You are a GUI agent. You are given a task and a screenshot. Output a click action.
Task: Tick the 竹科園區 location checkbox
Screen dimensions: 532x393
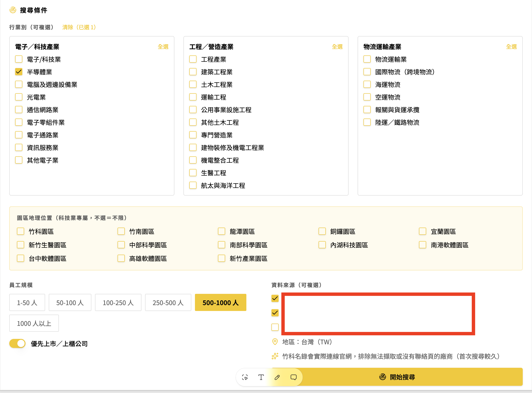21,231
